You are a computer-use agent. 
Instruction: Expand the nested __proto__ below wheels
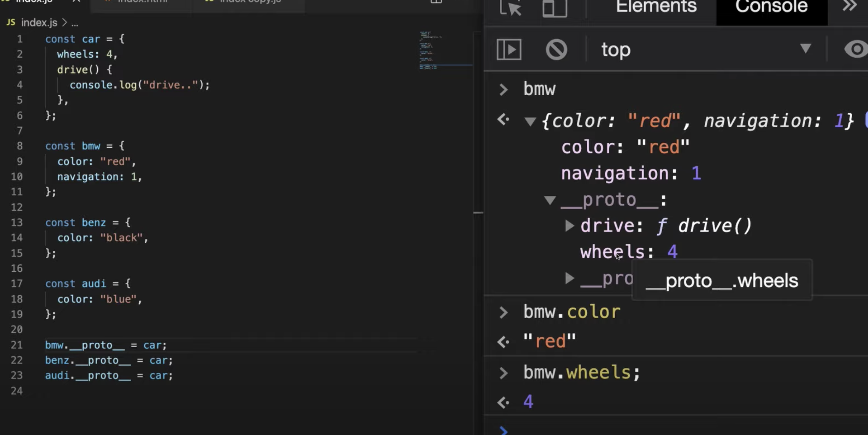[569, 278]
